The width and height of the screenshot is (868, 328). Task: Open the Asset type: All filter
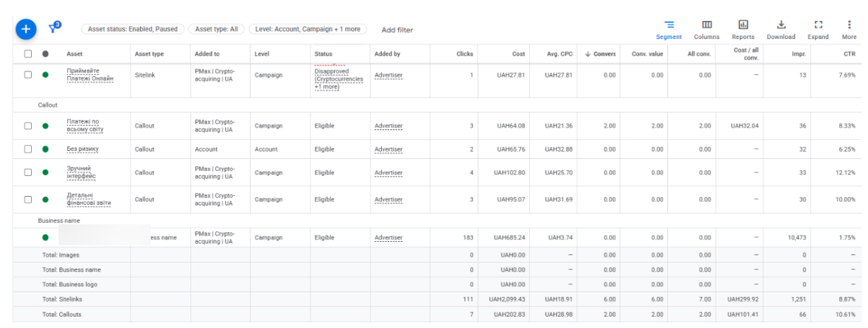coord(216,30)
